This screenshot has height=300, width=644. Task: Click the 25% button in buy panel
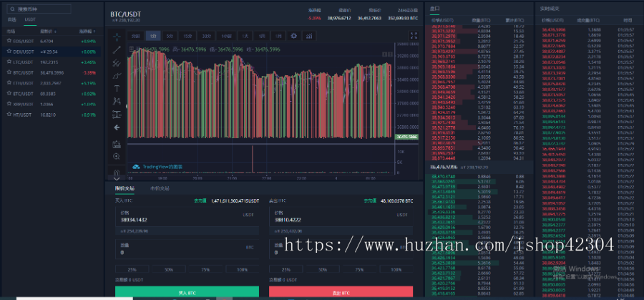(132, 270)
